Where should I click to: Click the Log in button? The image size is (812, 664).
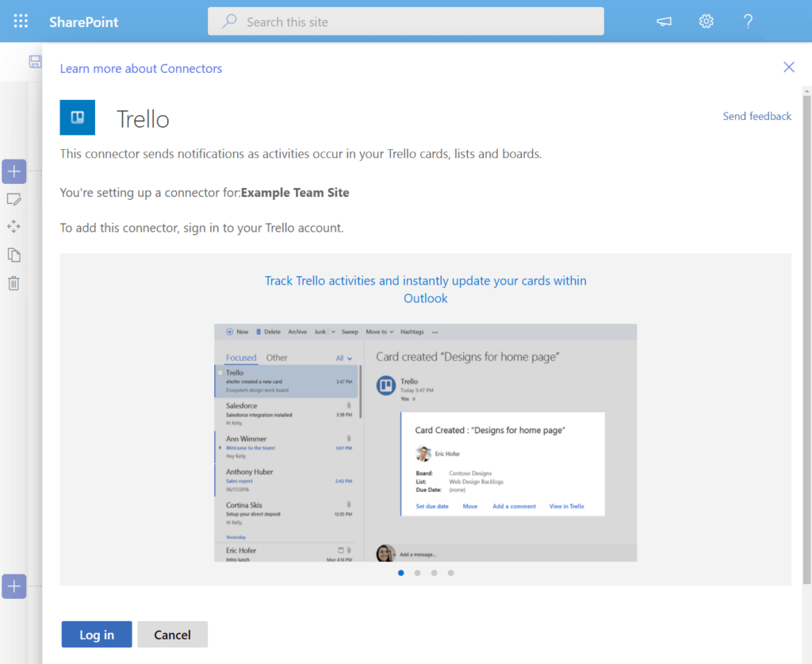point(97,635)
